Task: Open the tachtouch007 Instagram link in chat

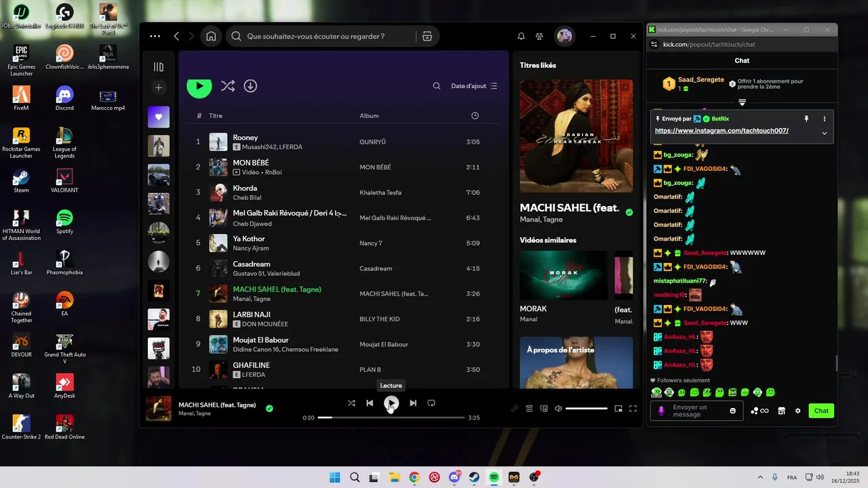Action: pos(722,131)
